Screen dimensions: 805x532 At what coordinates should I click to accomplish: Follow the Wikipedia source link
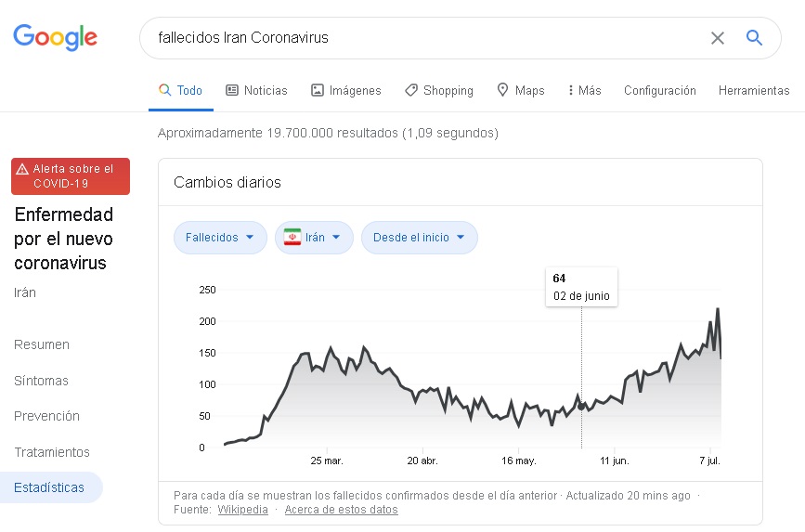[x=242, y=510]
